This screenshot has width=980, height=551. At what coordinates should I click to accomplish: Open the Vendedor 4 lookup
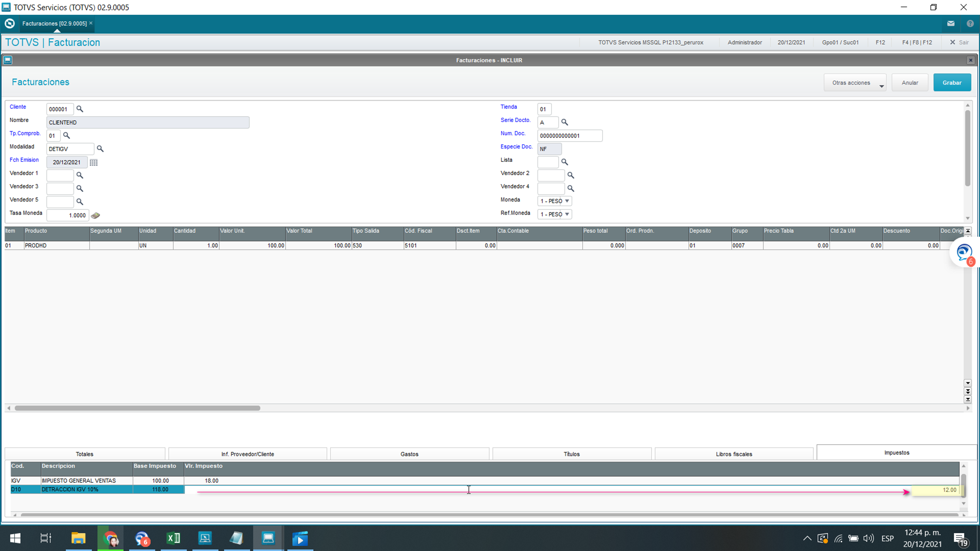click(571, 189)
